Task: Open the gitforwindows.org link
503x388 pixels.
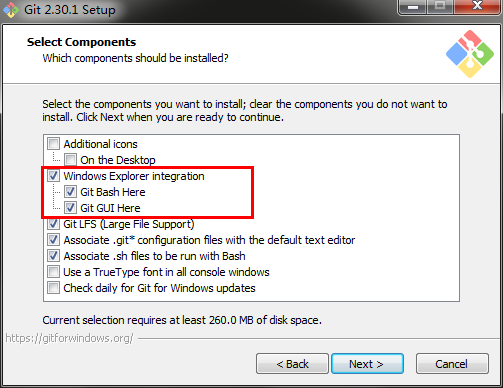Action: click(x=69, y=338)
